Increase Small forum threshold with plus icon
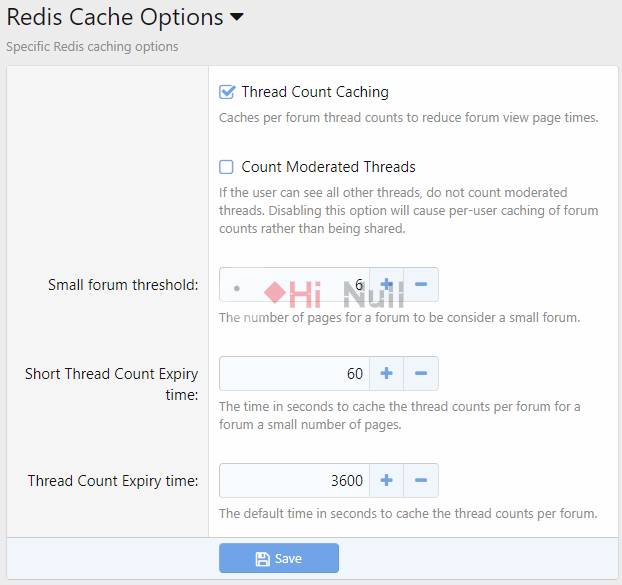Screen dimensions: 622x585 [x=386, y=284]
